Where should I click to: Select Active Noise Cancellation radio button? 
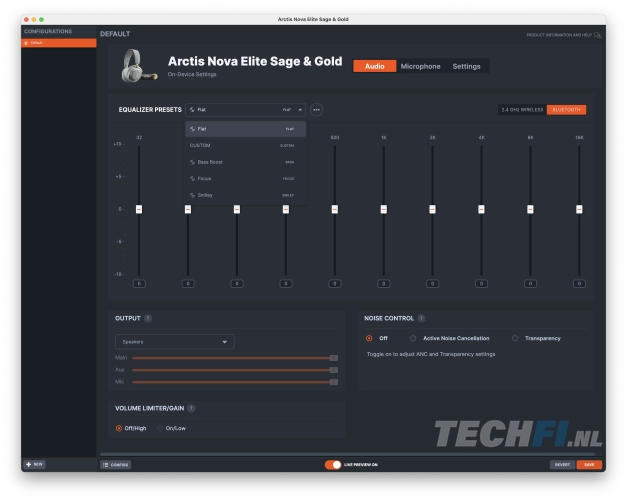click(413, 338)
